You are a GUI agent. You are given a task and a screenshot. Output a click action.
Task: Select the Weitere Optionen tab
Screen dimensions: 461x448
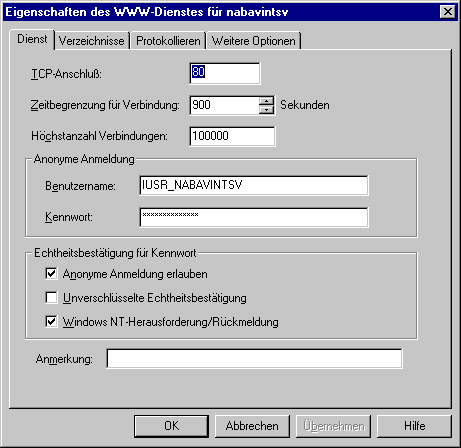click(254, 41)
